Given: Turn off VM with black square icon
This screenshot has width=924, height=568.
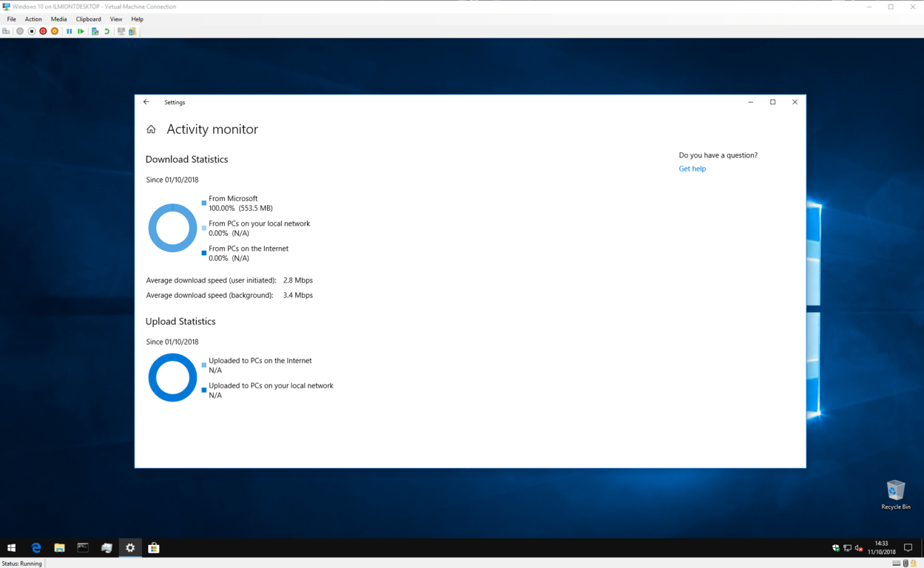Looking at the screenshot, I should 31,31.
